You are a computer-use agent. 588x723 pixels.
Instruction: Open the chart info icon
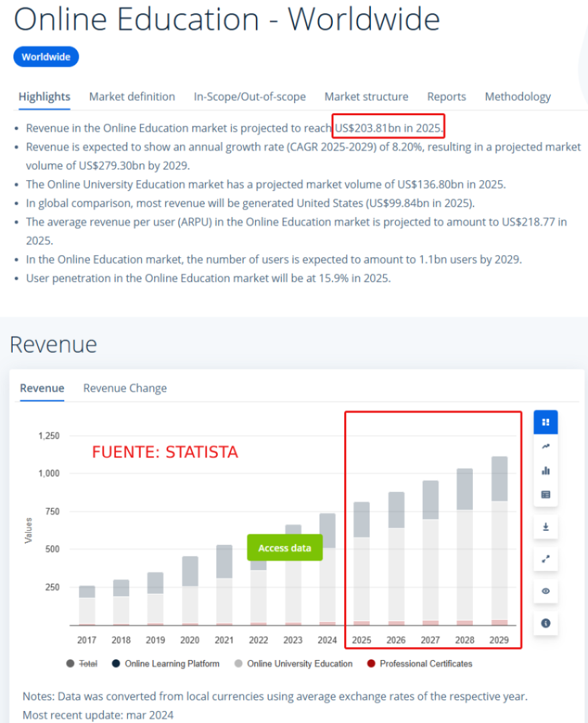coord(546,623)
